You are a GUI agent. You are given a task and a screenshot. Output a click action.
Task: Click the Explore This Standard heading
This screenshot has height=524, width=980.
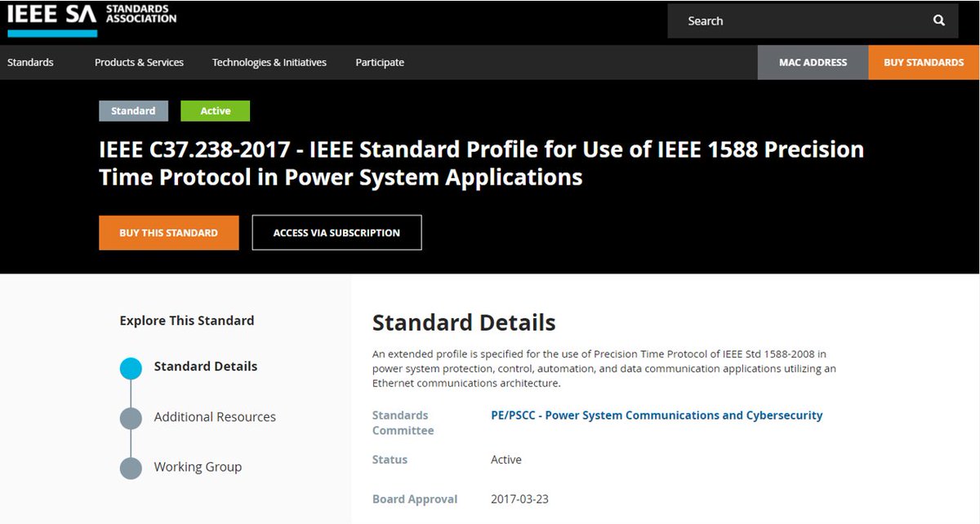pos(186,321)
